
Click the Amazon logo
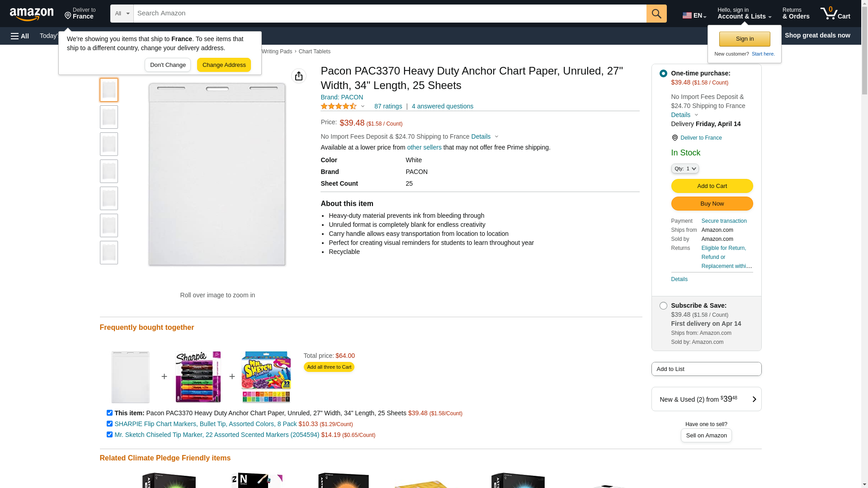click(x=32, y=14)
